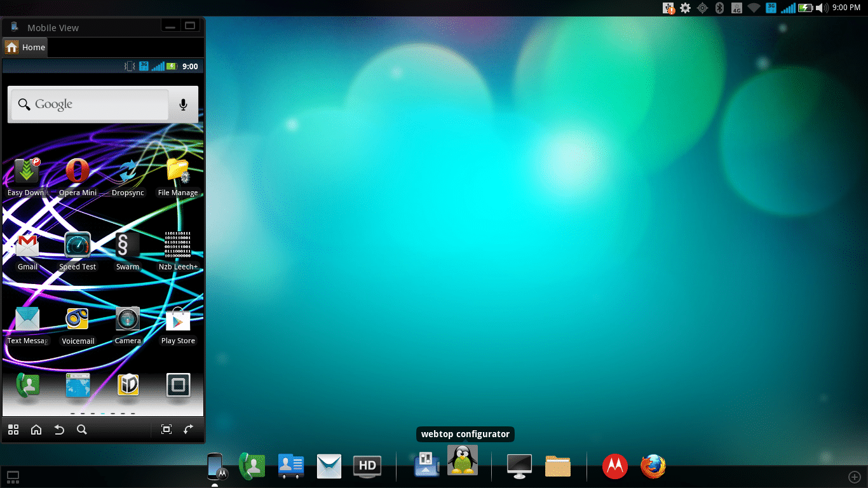Toggle Bluetooth from the status bar
This screenshot has height=488, width=868.
[x=720, y=8]
